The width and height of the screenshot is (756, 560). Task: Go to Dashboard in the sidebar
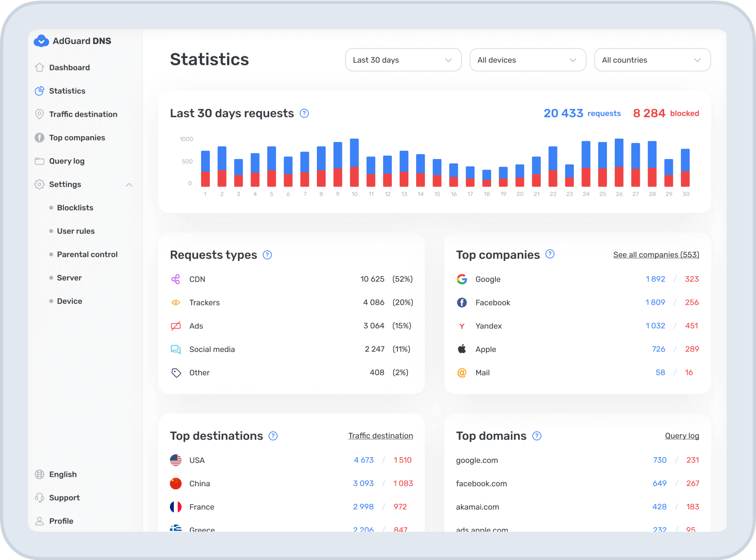(x=69, y=68)
